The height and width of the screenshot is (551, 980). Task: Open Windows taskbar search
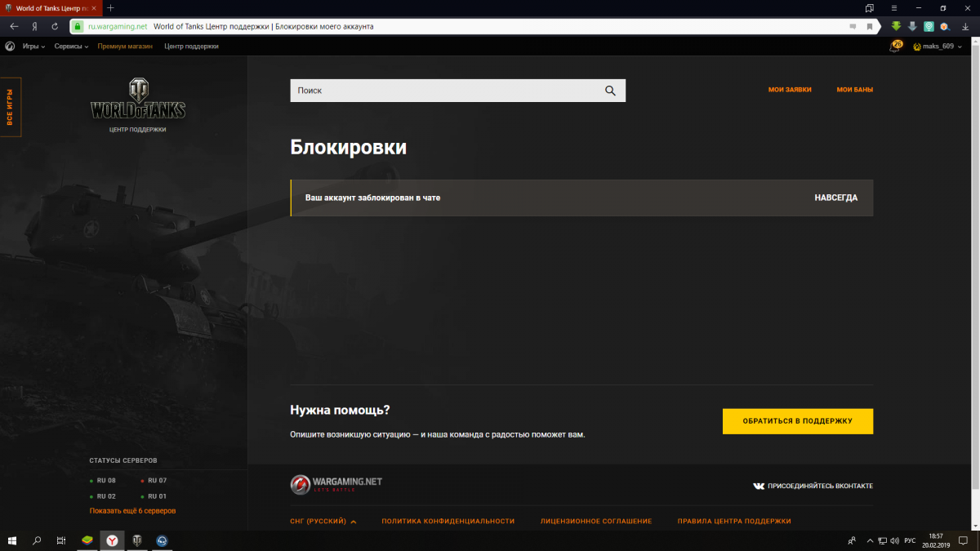point(37,540)
